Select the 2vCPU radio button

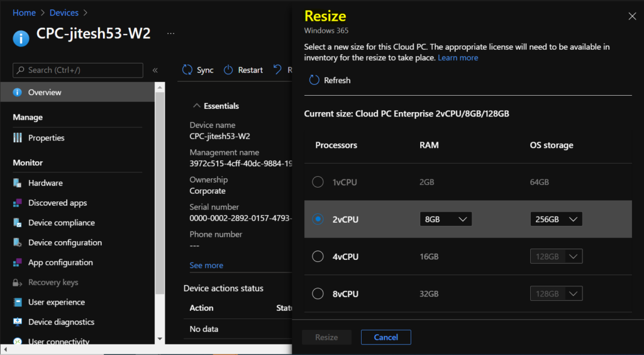[x=318, y=220]
